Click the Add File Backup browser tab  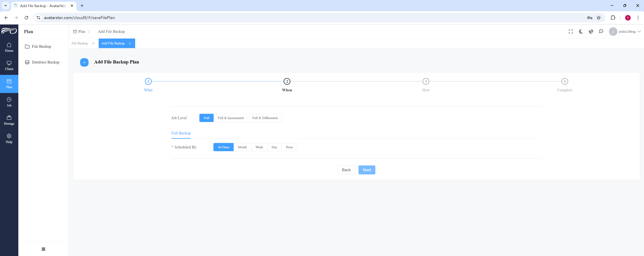tap(43, 6)
